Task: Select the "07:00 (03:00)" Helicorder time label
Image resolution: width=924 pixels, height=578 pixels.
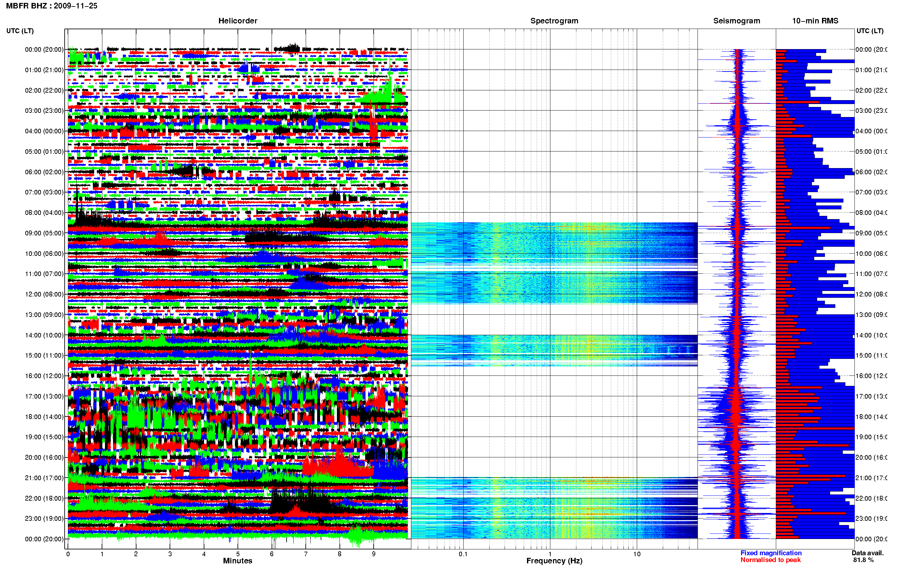Action: pyautogui.click(x=44, y=192)
